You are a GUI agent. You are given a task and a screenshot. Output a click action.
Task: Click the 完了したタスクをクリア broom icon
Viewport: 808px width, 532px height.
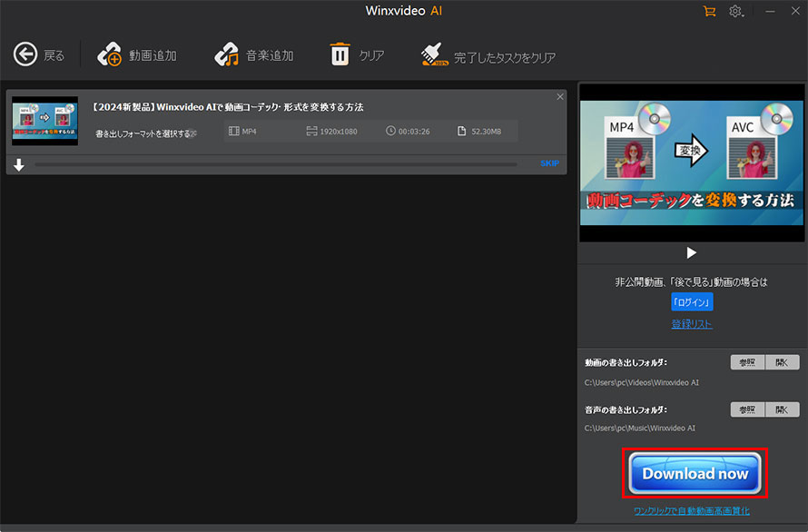coord(434,54)
